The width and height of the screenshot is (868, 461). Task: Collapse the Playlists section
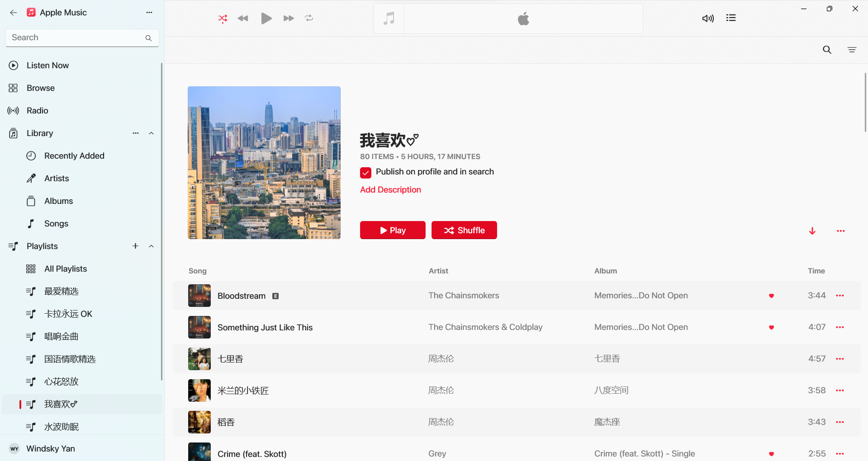click(152, 246)
